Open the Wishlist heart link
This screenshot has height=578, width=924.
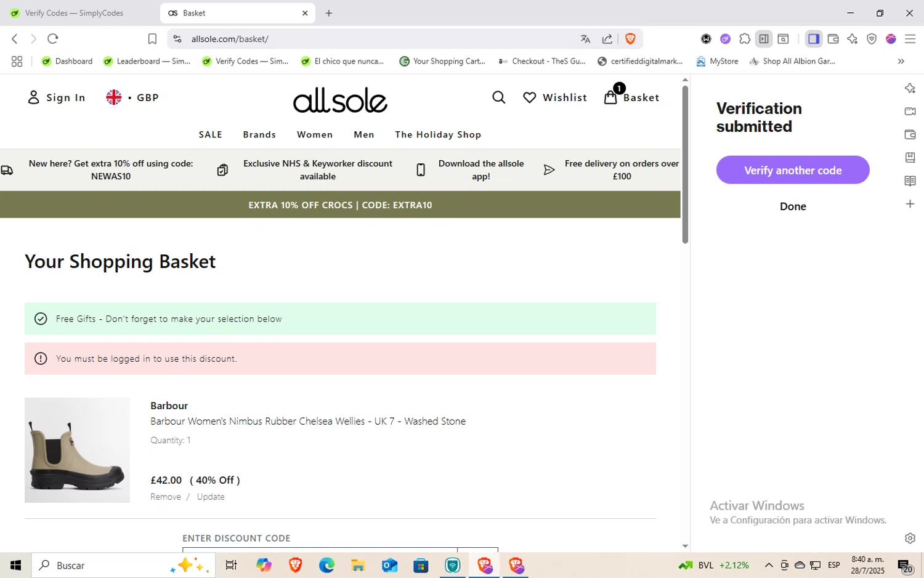(x=555, y=97)
